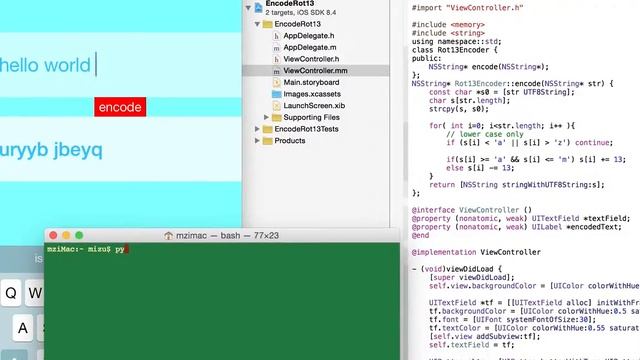Open Images.xcassets in the navigator
640x360 pixels.
click(312, 94)
